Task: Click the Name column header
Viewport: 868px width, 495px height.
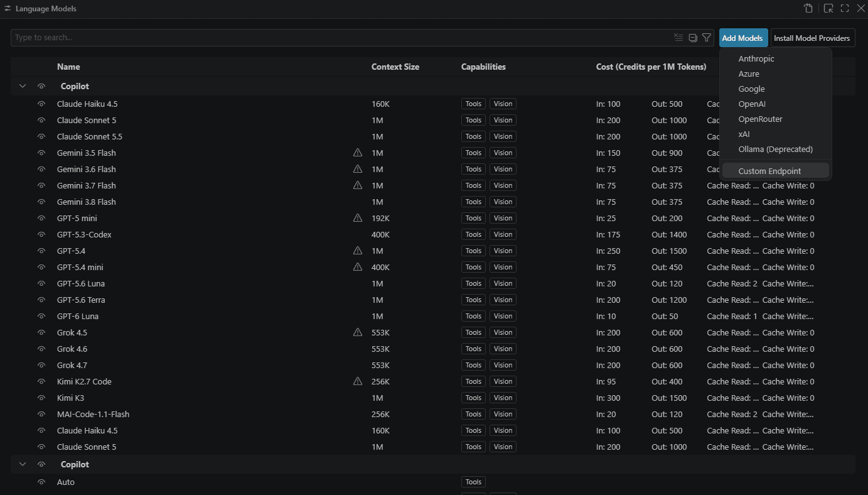Action: pyautogui.click(x=68, y=67)
